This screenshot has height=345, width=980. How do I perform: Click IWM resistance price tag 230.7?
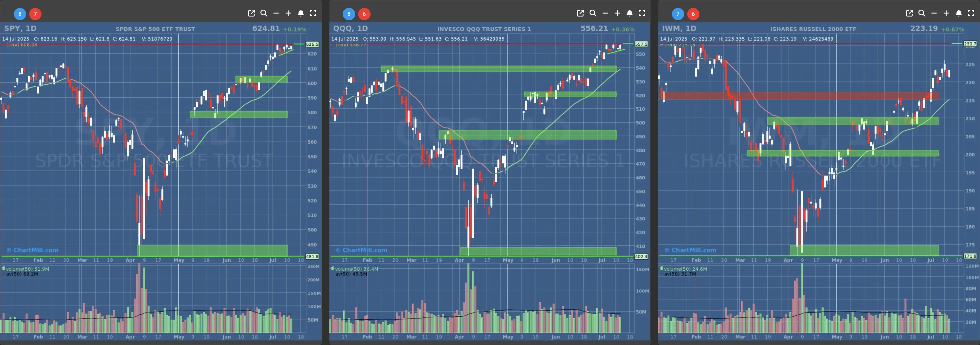pos(970,44)
